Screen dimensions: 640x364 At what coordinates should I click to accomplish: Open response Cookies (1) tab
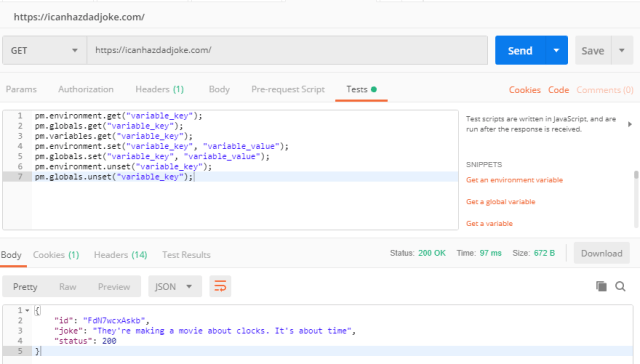tap(56, 255)
